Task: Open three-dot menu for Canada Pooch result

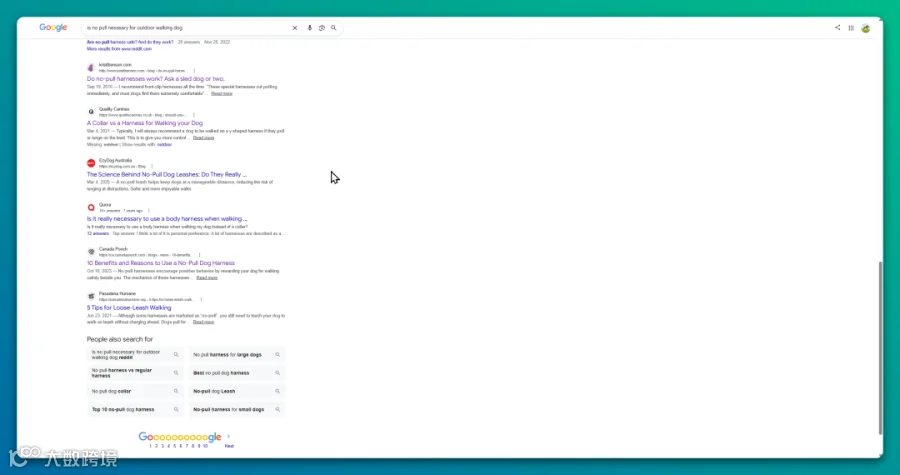Action: 200,255
